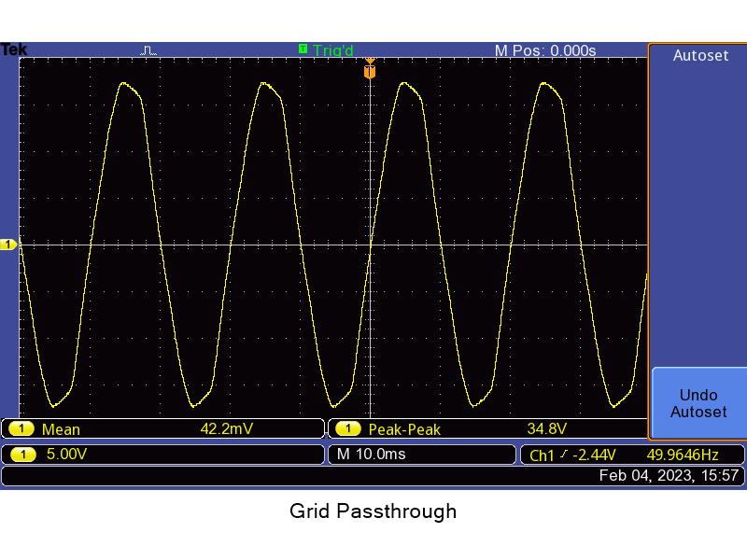Click the Ch1 trigger level -2.44V readout
747x560 pixels.
[572, 455]
